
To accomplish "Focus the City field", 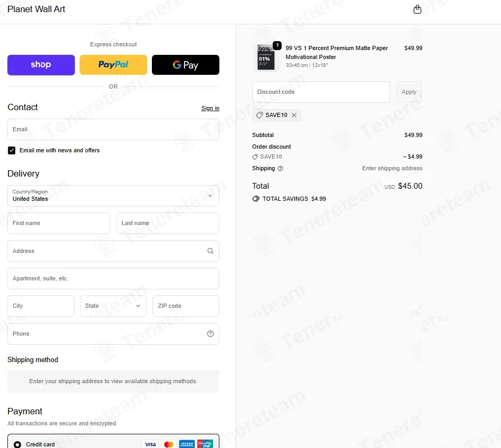I will (x=41, y=306).
